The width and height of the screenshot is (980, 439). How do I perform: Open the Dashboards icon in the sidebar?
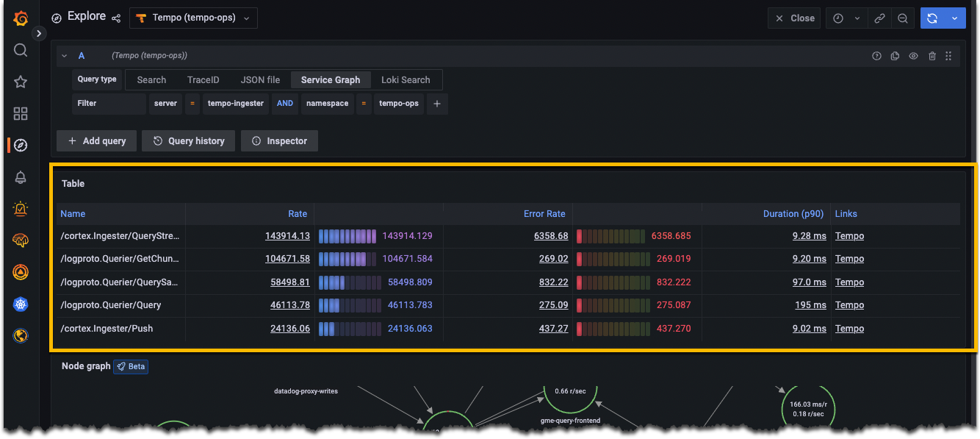20,113
